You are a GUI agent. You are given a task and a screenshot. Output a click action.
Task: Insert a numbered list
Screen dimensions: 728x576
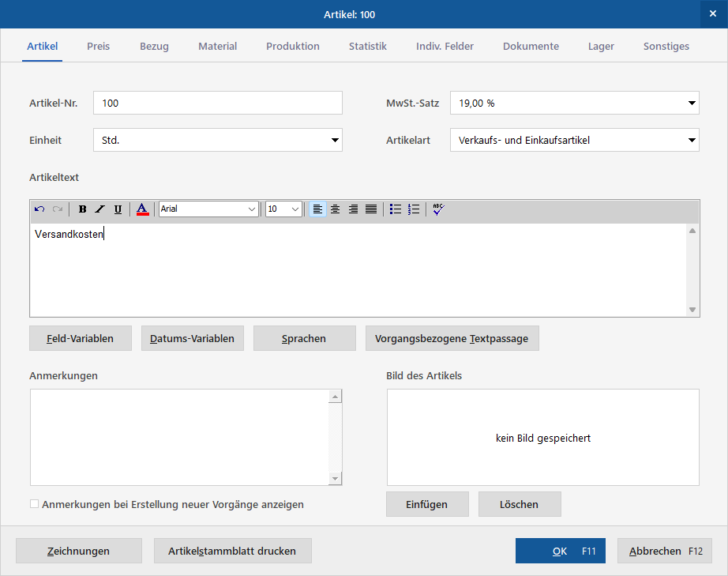click(413, 209)
